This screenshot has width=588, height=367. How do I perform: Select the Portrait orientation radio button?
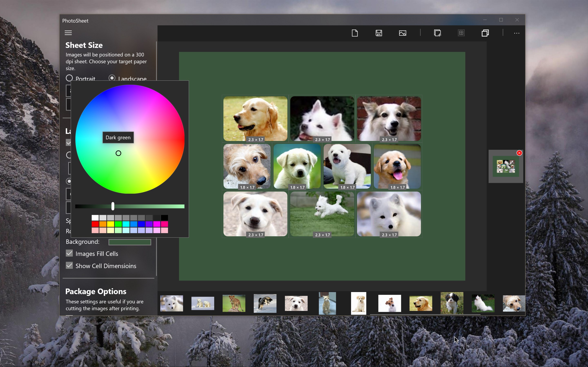click(x=69, y=78)
